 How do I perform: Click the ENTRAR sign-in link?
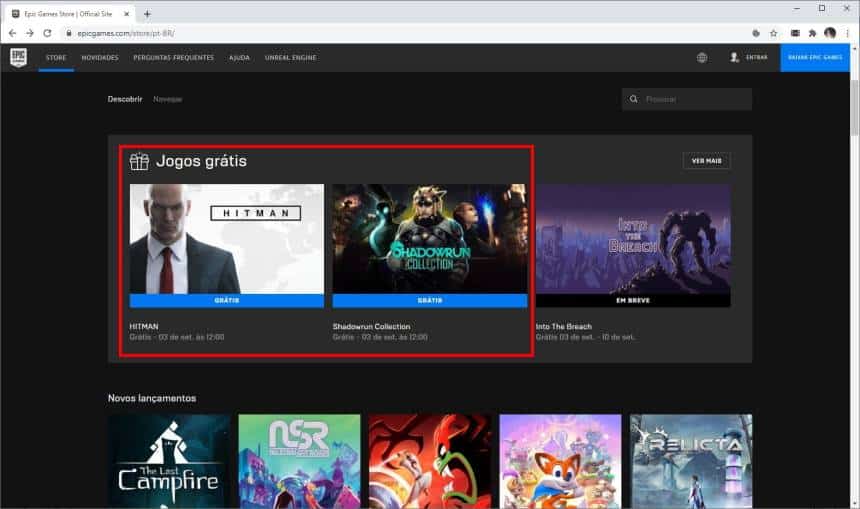[x=756, y=57]
